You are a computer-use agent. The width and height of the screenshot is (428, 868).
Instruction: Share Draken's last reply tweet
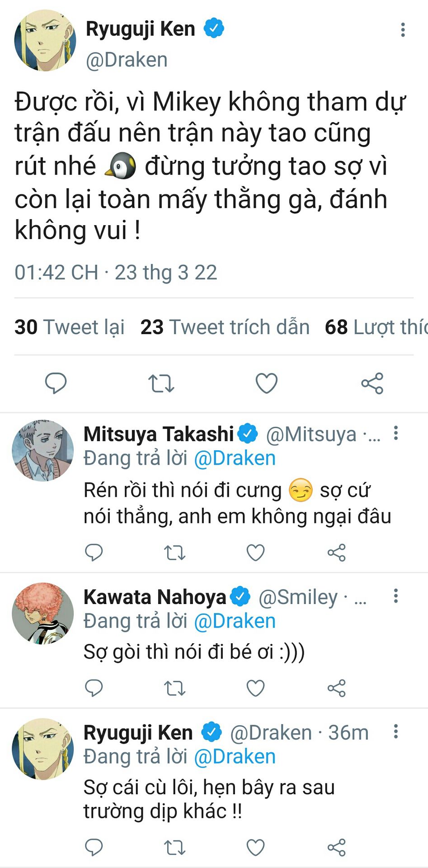tap(336, 847)
